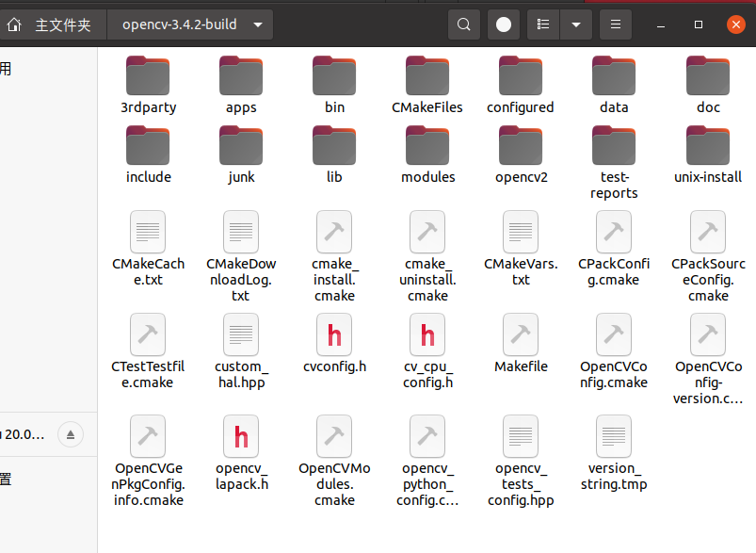Viewport: 756px width, 553px height.
Task: Open the configured folder
Action: click(x=521, y=75)
